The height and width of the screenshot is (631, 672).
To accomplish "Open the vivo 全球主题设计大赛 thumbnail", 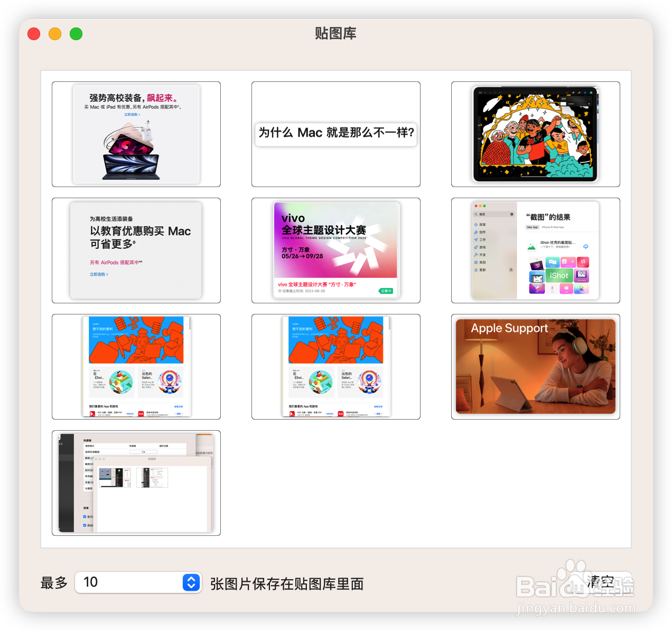I will pos(336,250).
